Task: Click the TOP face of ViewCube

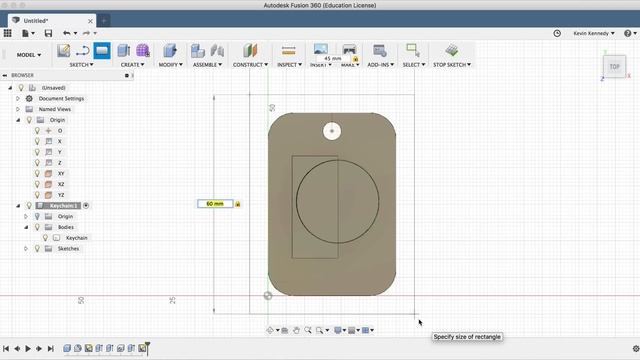Action: click(614, 67)
